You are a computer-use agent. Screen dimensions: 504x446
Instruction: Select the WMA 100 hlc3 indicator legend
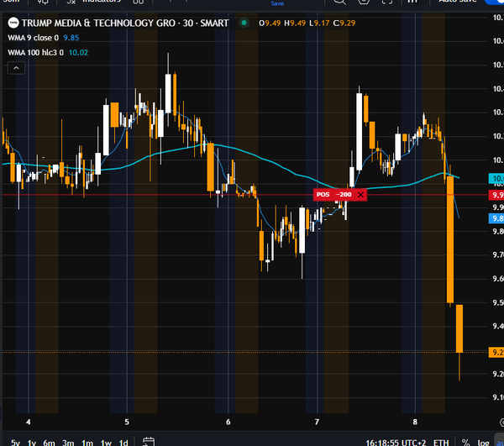pyautogui.click(x=35, y=53)
